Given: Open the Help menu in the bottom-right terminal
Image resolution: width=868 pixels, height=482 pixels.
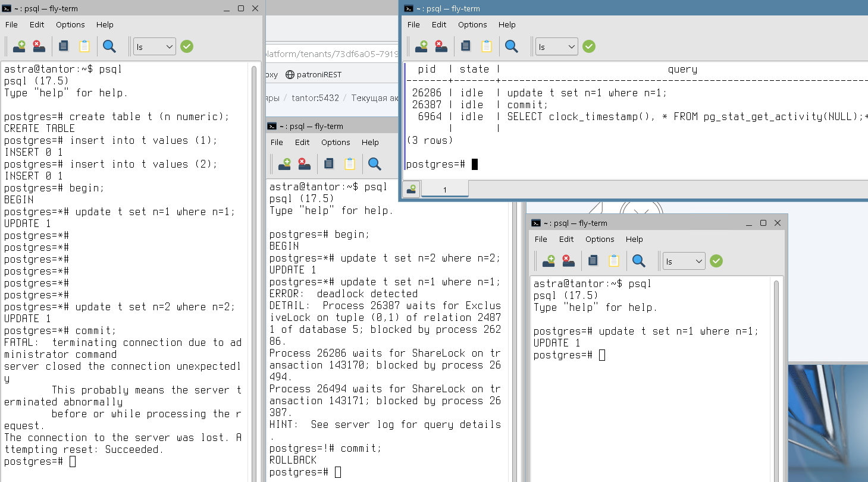Looking at the screenshot, I should click(x=634, y=239).
